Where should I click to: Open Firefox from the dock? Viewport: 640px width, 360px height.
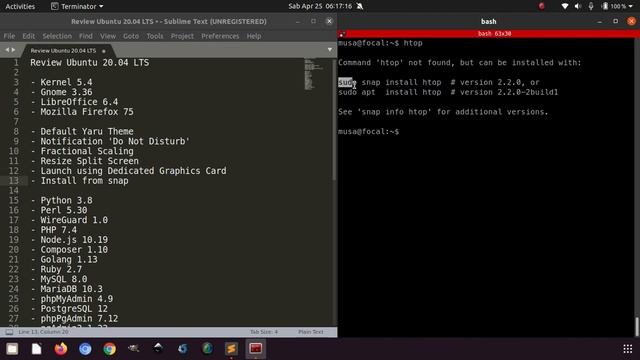(61, 349)
